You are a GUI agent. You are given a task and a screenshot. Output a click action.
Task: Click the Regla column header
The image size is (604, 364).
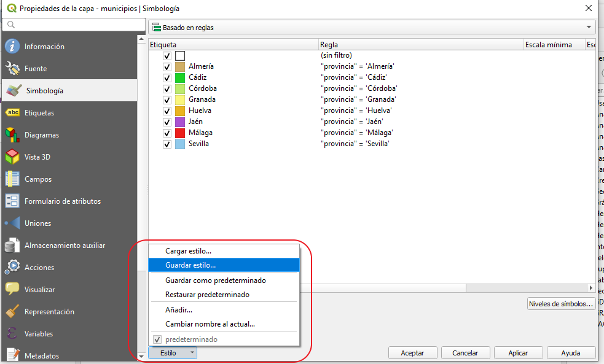(x=422, y=45)
